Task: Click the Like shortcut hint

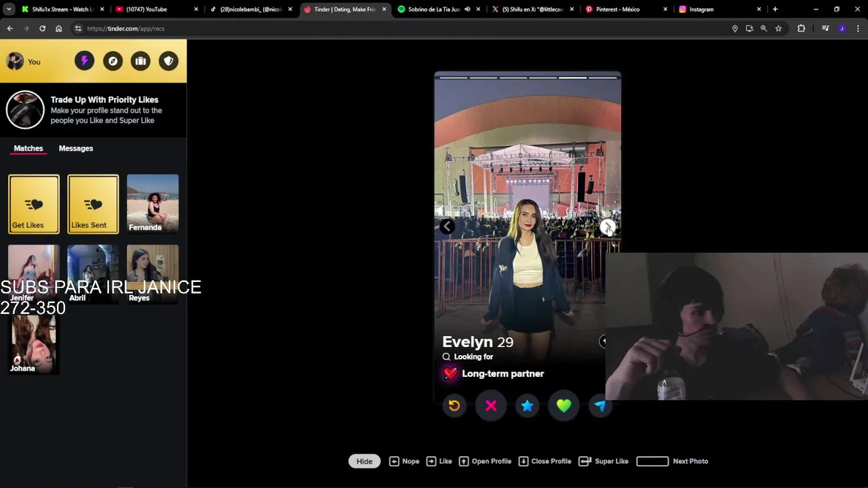Action: (439, 461)
